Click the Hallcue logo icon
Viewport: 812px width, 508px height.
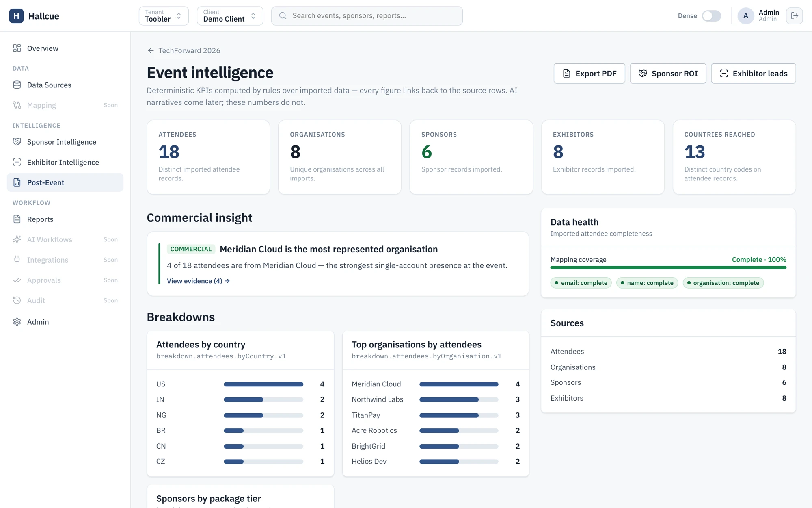click(16, 16)
